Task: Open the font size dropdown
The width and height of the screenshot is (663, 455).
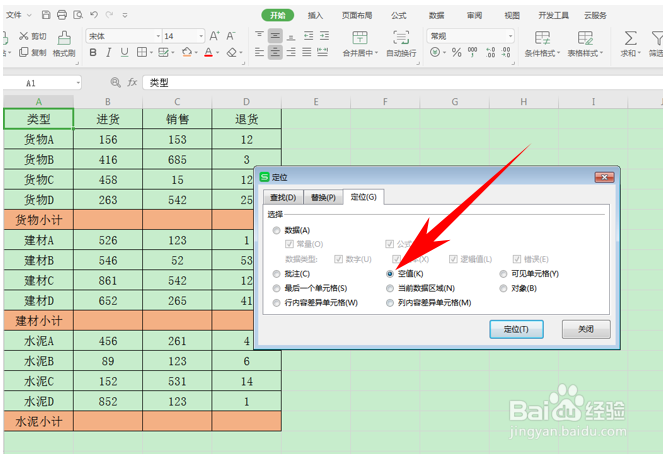Action: (201, 36)
